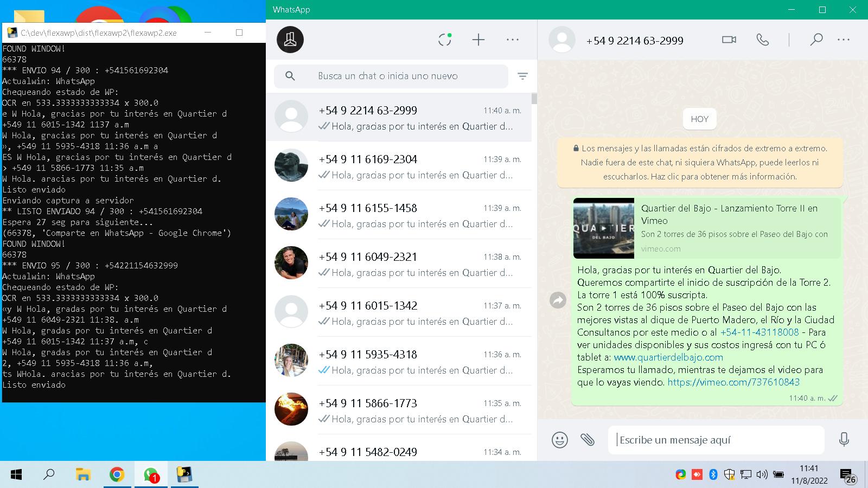Maximize the flexawp2 console window
868x488 pixels.
[239, 33]
